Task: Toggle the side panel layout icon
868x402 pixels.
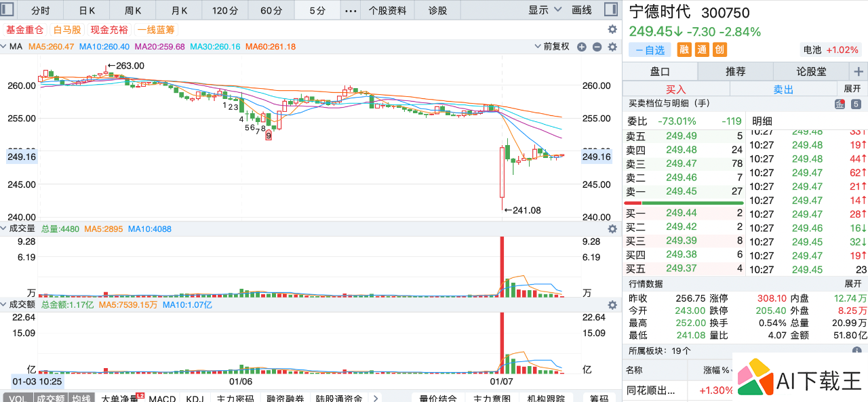Action: pyautogui.click(x=610, y=10)
